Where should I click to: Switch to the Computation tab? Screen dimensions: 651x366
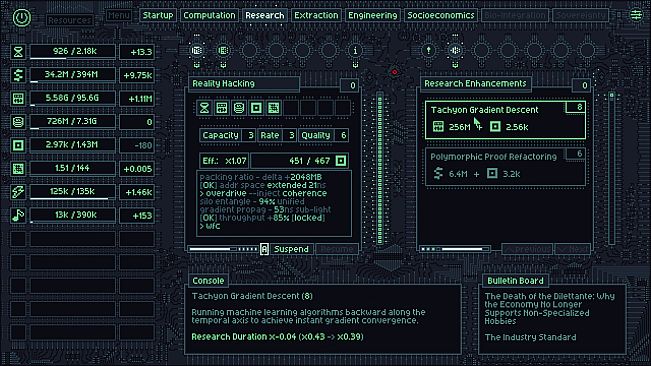click(x=209, y=15)
